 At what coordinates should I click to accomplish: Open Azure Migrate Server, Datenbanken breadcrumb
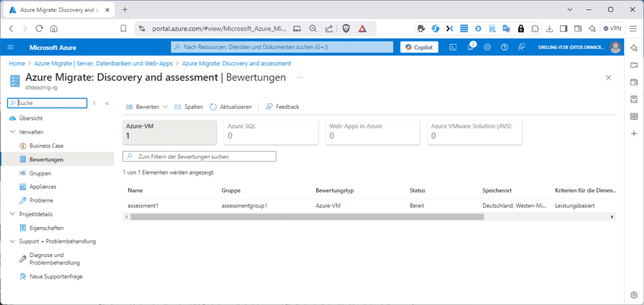pos(104,64)
